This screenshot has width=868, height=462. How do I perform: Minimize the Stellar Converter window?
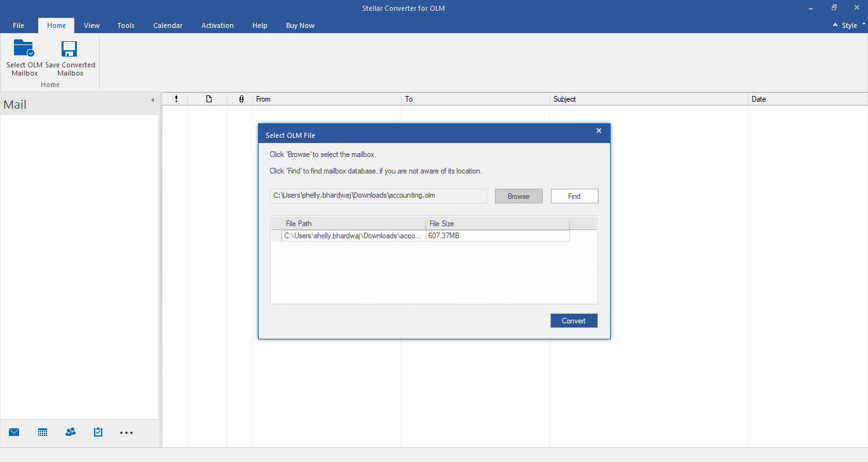coord(811,8)
